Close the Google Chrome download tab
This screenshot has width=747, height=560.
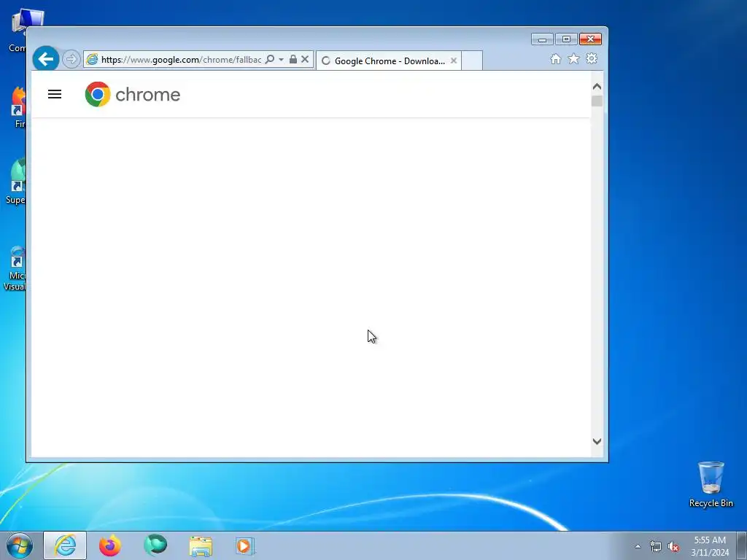click(454, 61)
